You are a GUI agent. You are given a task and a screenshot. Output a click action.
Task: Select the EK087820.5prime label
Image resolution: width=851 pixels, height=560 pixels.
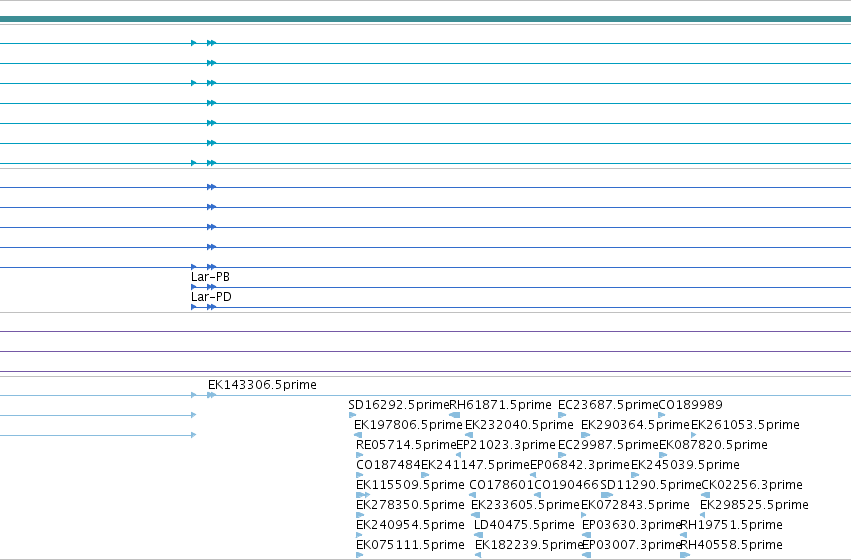pos(713,445)
